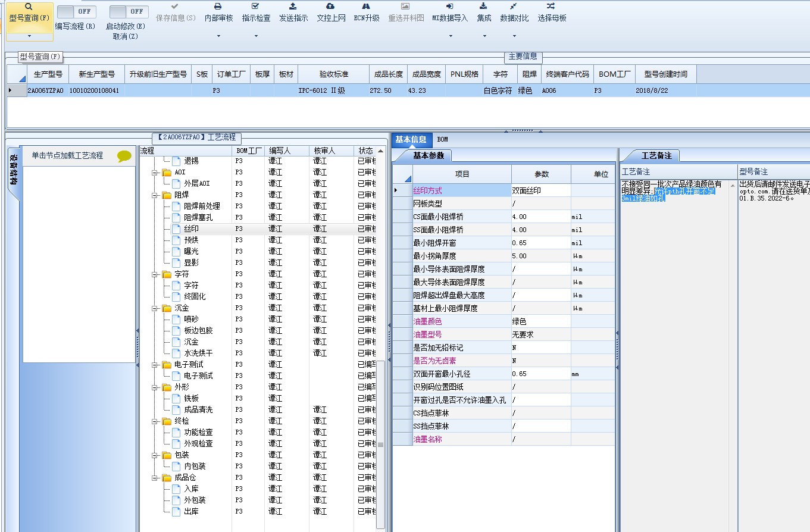The width and height of the screenshot is (810, 532).
Task: Open dropdown arrow under 数据对比
Action: [x=514, y=36]
